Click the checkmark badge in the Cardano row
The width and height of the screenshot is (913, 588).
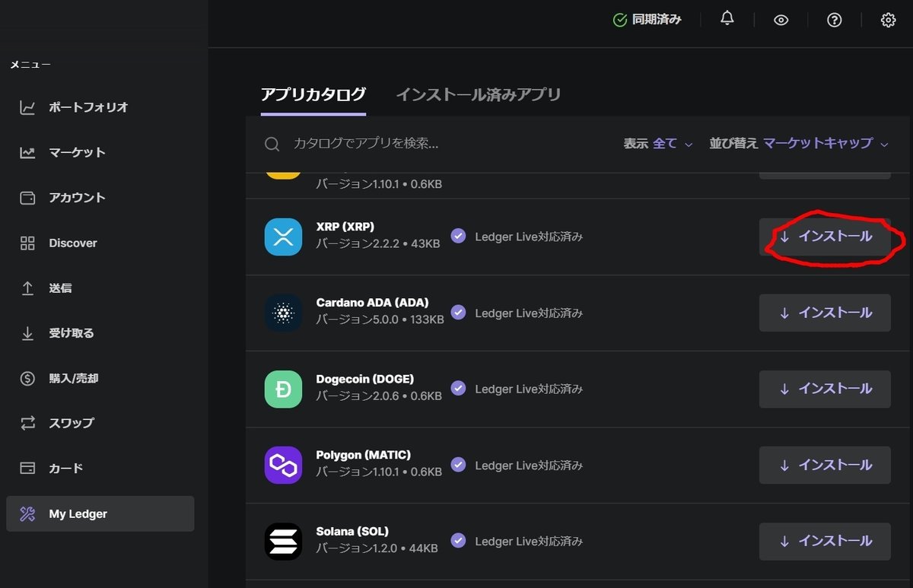[458, 313]
